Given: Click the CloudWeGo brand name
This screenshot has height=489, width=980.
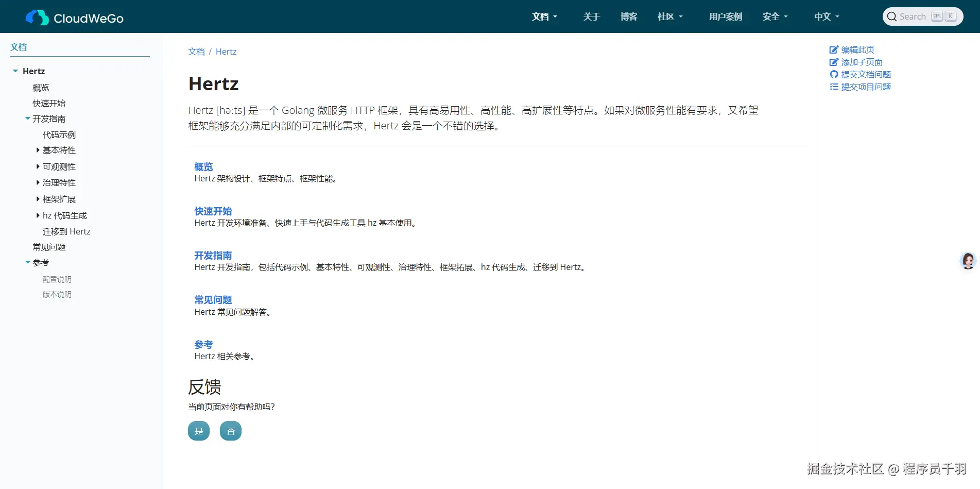Looking at the screenshot, I should (89, 19).
